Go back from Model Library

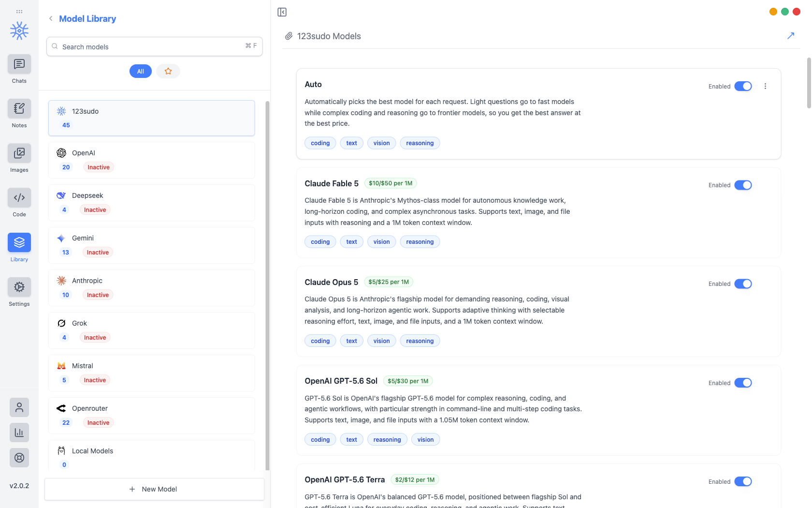[x=51, y=18]
